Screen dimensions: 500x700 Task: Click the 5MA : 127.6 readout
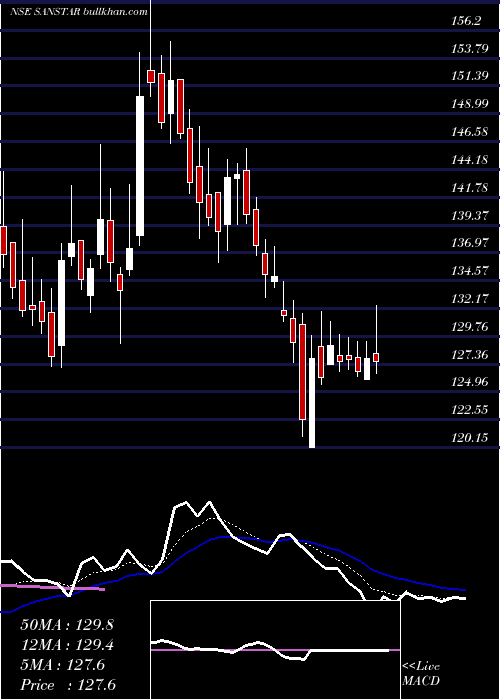click(63, 665)
